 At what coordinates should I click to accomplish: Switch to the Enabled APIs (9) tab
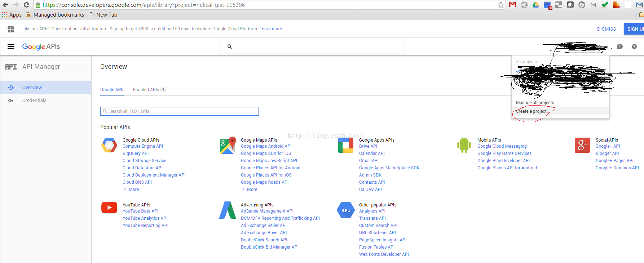(x=149, y=90)
